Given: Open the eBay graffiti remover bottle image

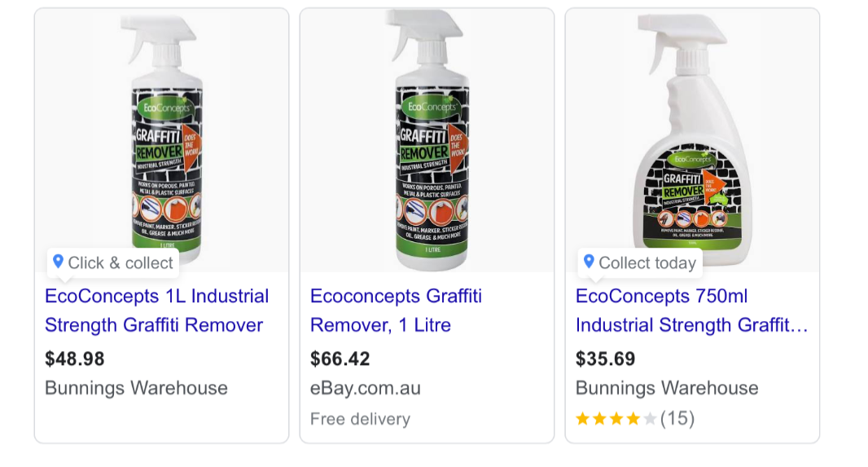Looking at the screenshot, I should tap(427, 140).
